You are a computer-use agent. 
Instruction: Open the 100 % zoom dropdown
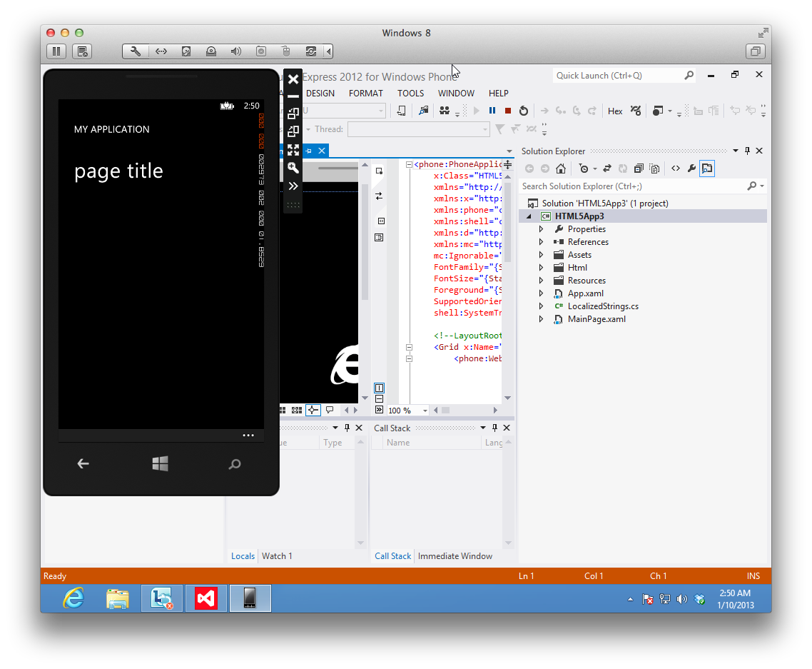coord(425,411)
